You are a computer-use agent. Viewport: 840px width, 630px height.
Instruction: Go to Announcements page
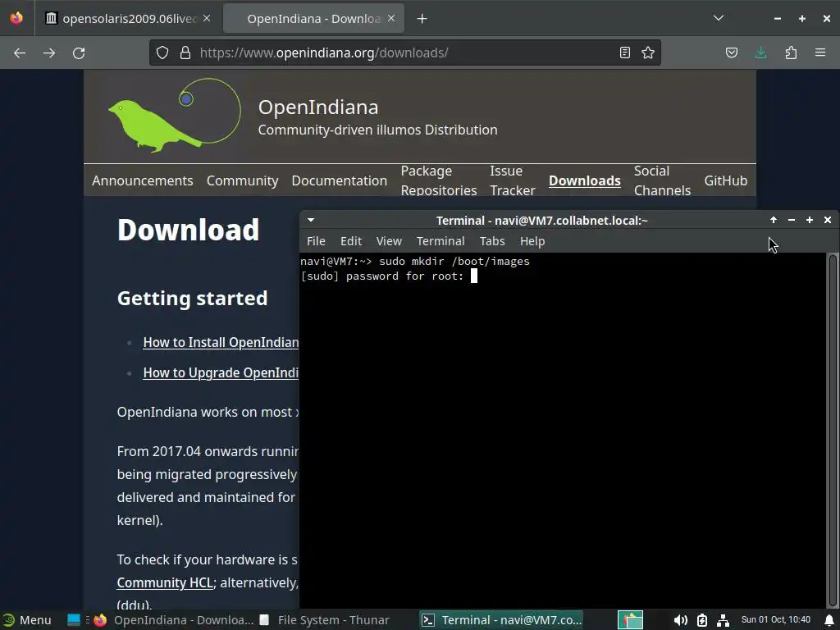(143, 180)
